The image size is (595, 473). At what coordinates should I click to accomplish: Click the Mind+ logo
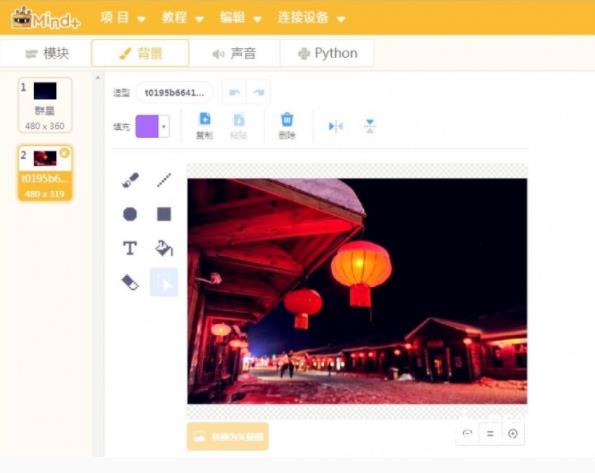click(46, 18)
